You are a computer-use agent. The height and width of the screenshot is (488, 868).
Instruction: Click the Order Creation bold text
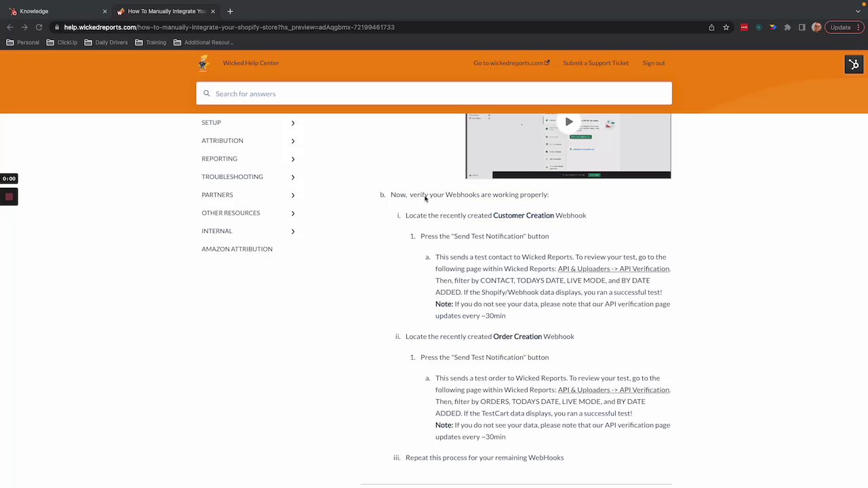point(517,336)
